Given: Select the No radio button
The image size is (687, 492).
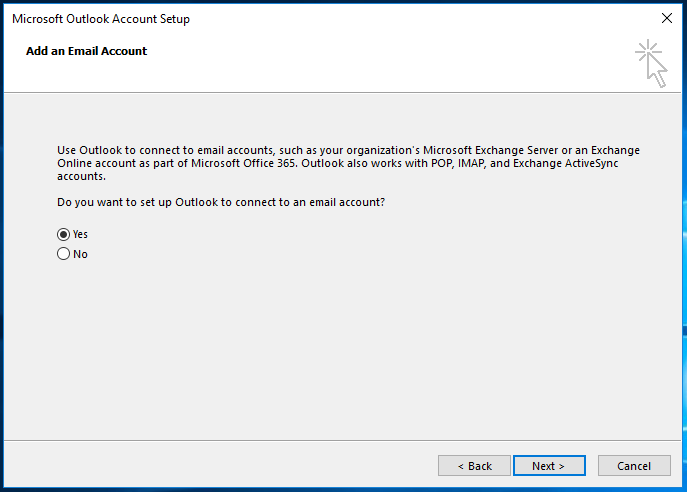Looking at the screenshot, I should point(64,254).
